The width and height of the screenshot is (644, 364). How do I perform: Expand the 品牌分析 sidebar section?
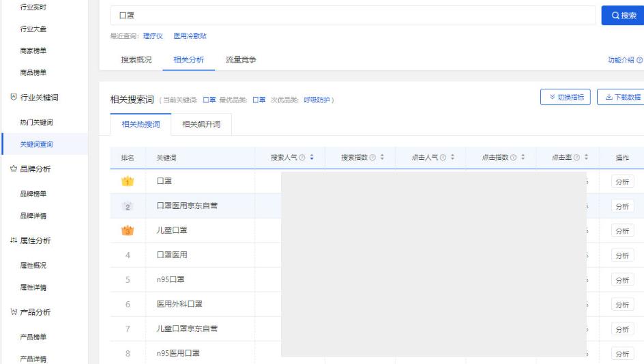click(35, 169)
